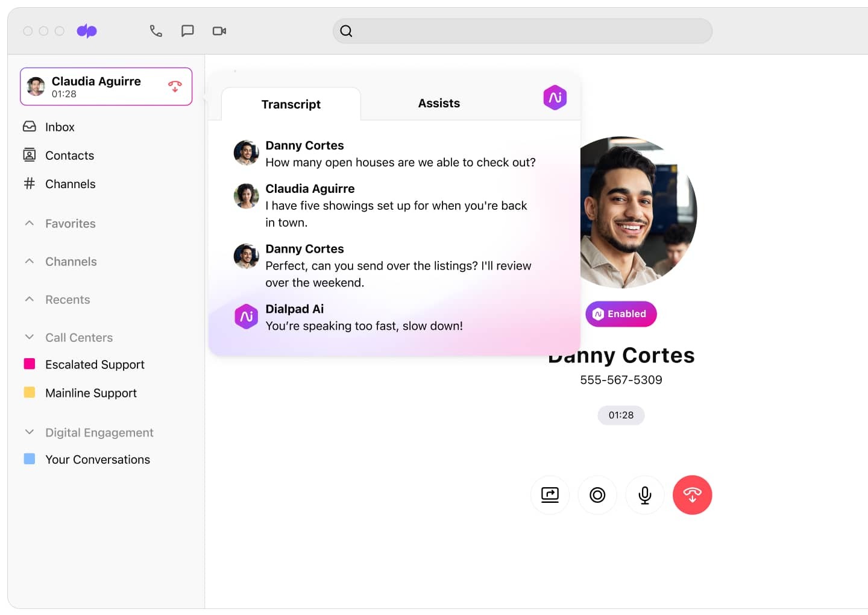End the call with the red hang-up button

click(692, 495)
